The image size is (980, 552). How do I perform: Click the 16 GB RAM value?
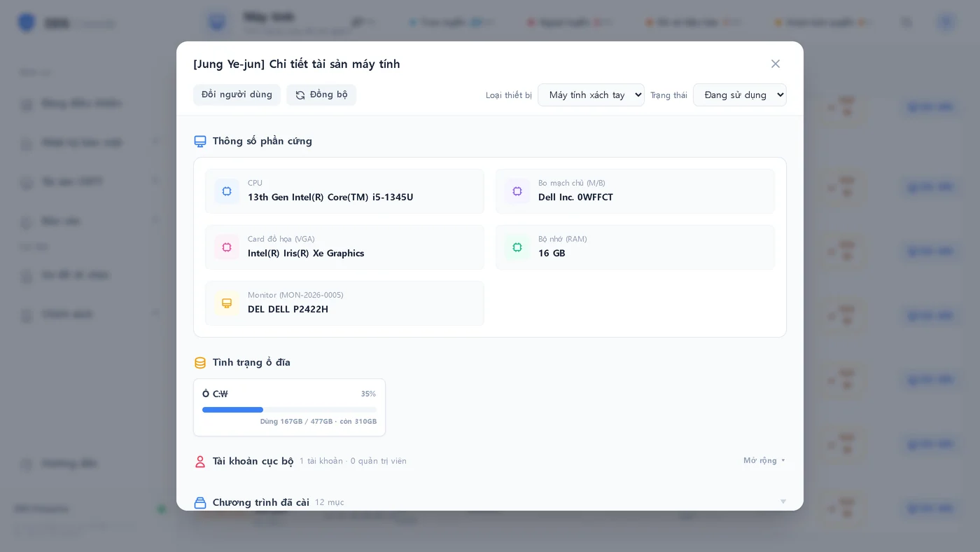click(x=552, y=254)
